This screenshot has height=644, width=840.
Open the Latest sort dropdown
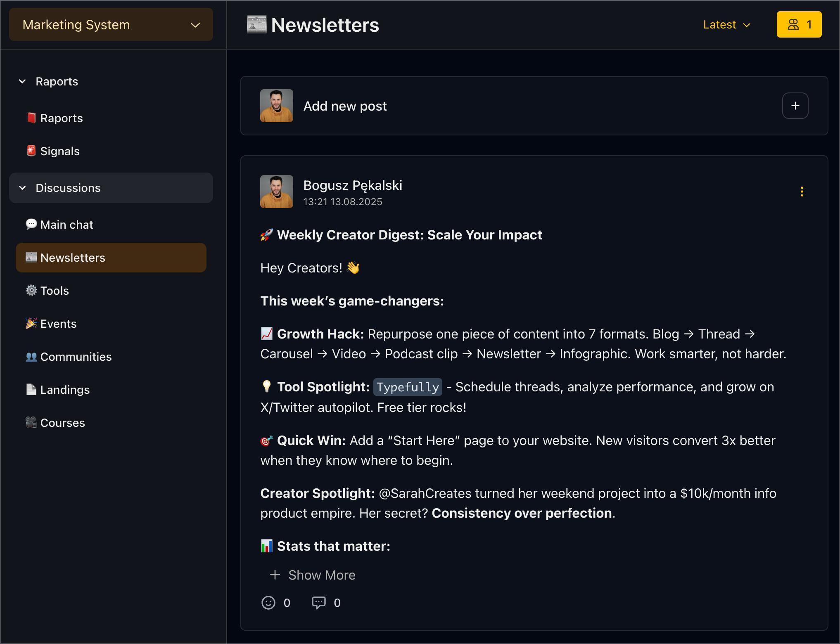pos(726,25)
